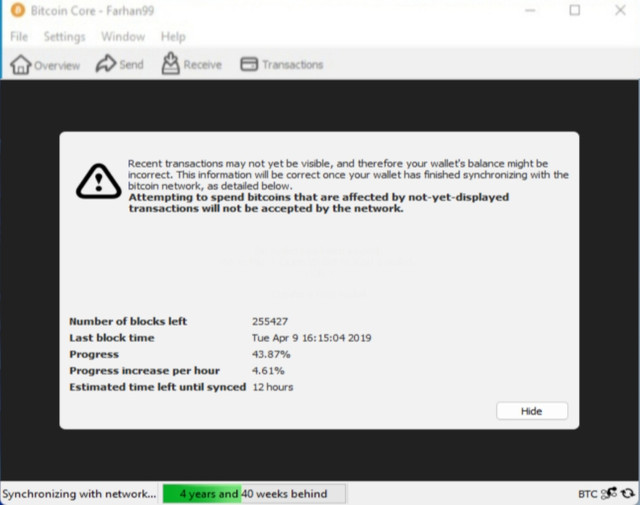
Task: Click the Number of blocks left label
Action: 128,321
